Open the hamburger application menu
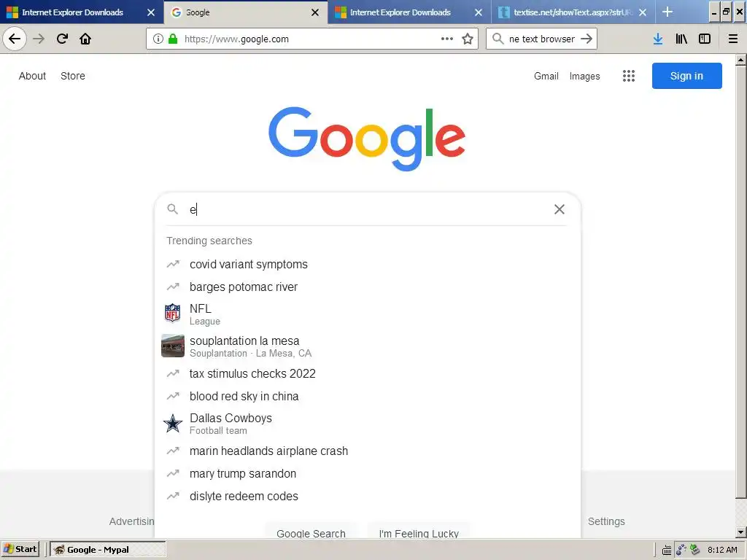The width and height of the screenshot is (747, 560). [733, 39]
